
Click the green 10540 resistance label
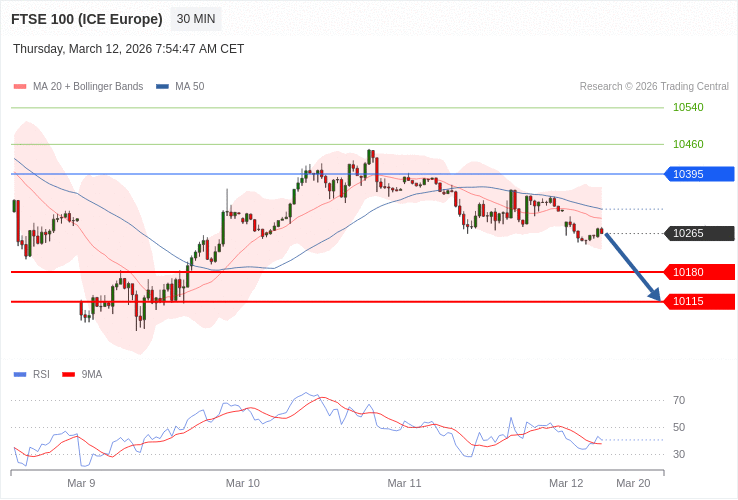[688, 107]
